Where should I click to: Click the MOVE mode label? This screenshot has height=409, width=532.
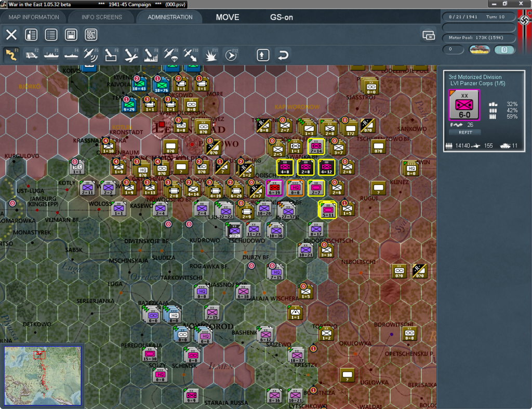tap(228, 17)
